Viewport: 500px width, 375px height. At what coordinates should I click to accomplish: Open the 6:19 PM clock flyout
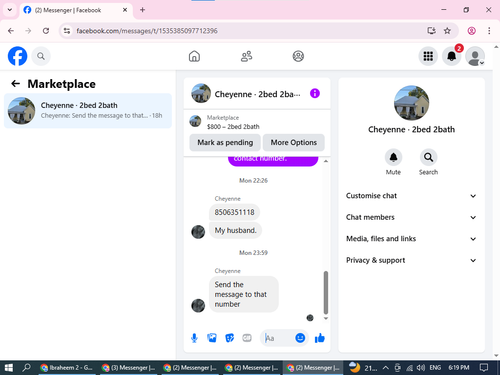(x=459, y=368)
